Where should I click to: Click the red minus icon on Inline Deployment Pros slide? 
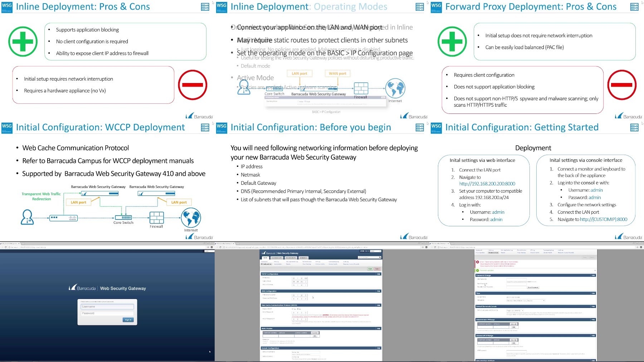[192, 85]
